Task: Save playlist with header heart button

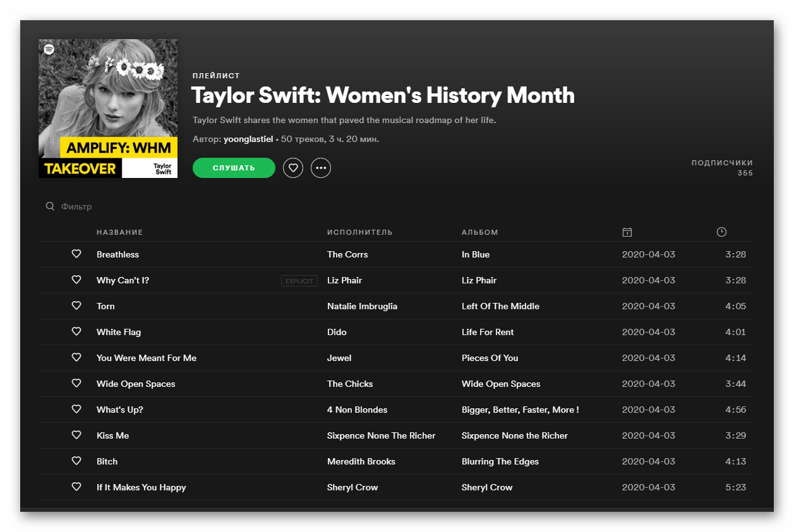Action: coord(293,168)
